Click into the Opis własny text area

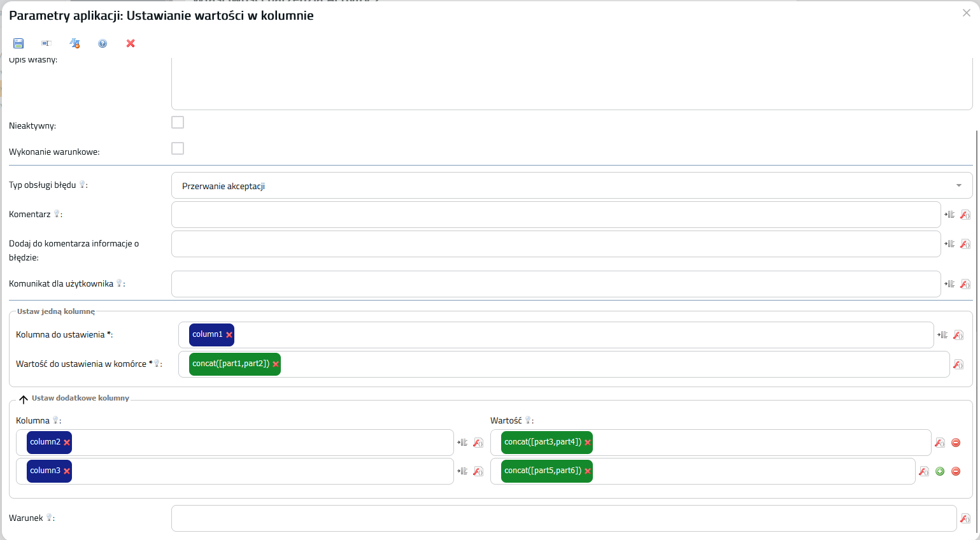tap(571, 83)
